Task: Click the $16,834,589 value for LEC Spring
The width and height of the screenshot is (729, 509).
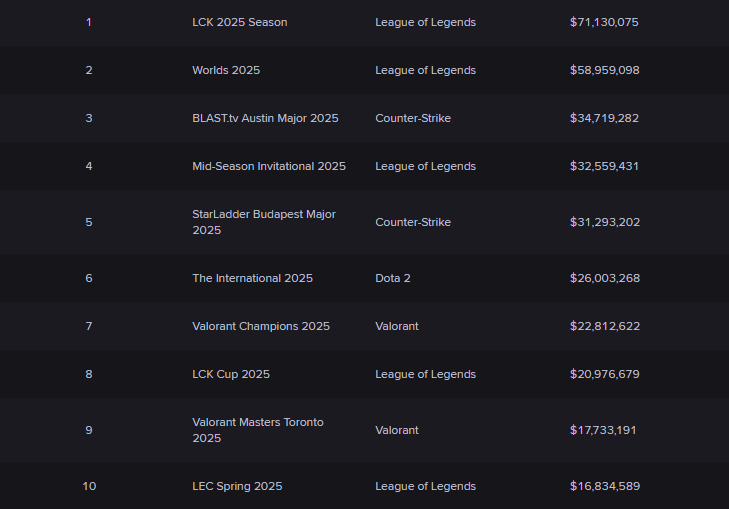Action: (604, 486)
